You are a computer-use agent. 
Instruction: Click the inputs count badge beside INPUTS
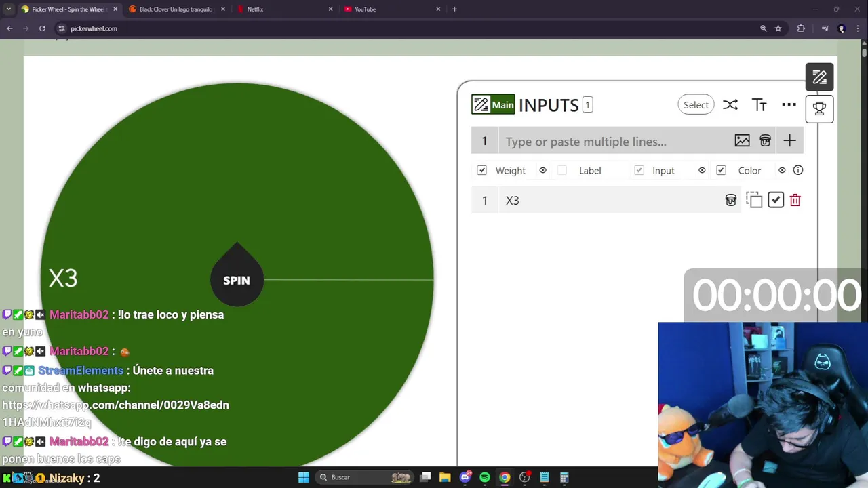tap(587, 104)
